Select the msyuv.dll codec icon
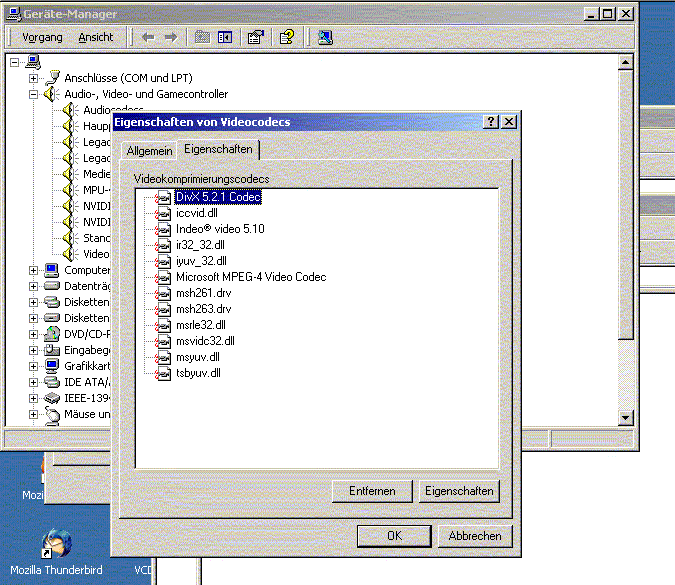 click(163, 357)
